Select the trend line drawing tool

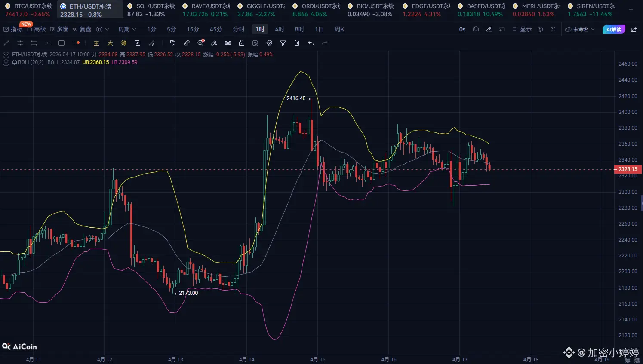(6, 43)
